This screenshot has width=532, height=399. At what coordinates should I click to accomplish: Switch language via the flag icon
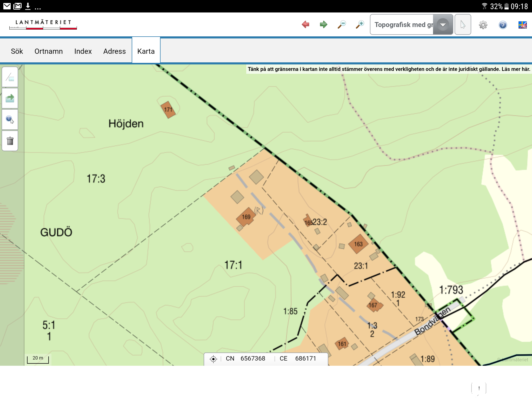click(522, 25)
